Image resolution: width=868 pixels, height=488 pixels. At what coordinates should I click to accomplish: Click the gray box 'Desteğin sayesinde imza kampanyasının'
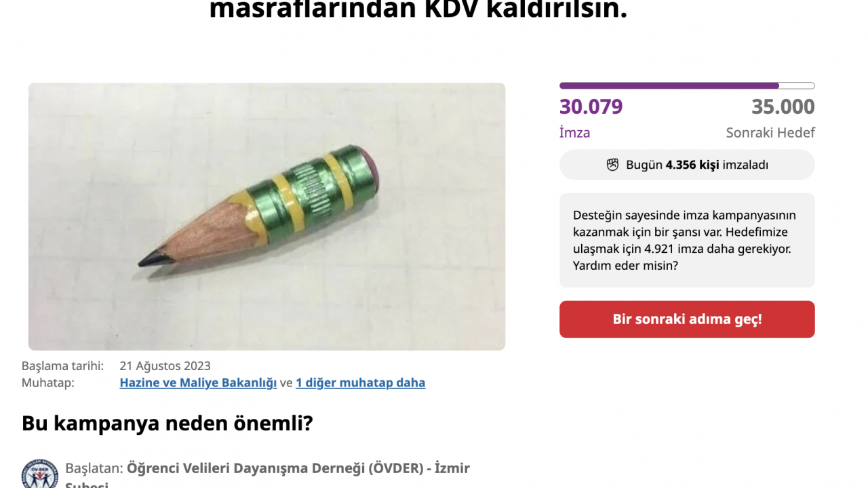687,240
